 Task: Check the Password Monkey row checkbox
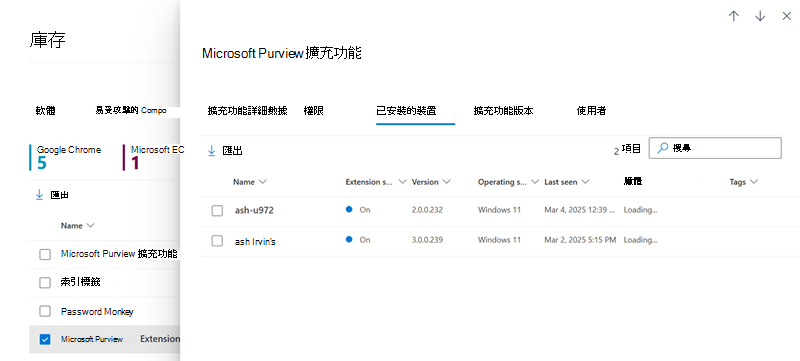point(45,311)
